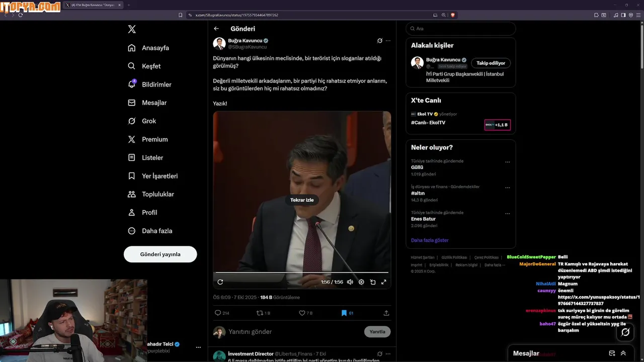Open Grok from the sidebar
The image size is (644, 362).
tap(142, 121)
